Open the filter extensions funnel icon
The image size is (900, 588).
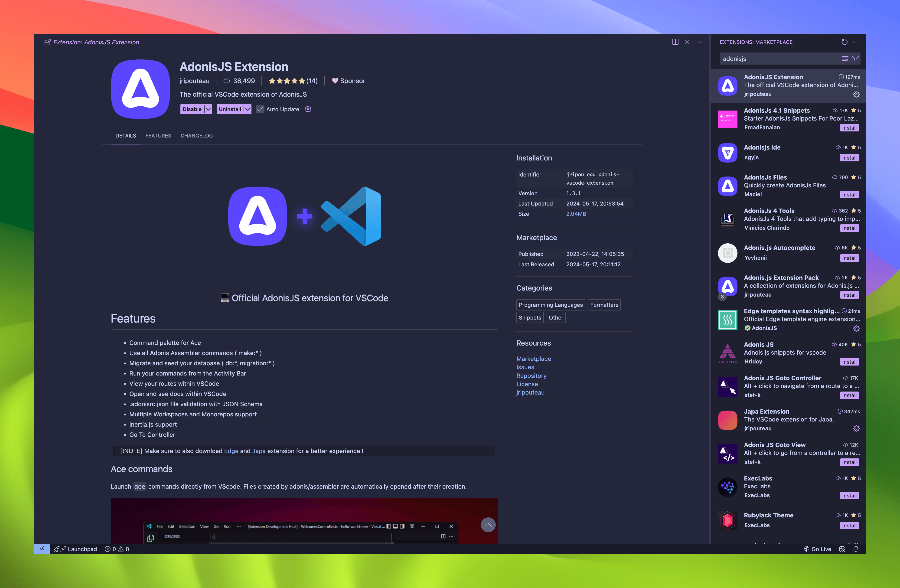855,59
